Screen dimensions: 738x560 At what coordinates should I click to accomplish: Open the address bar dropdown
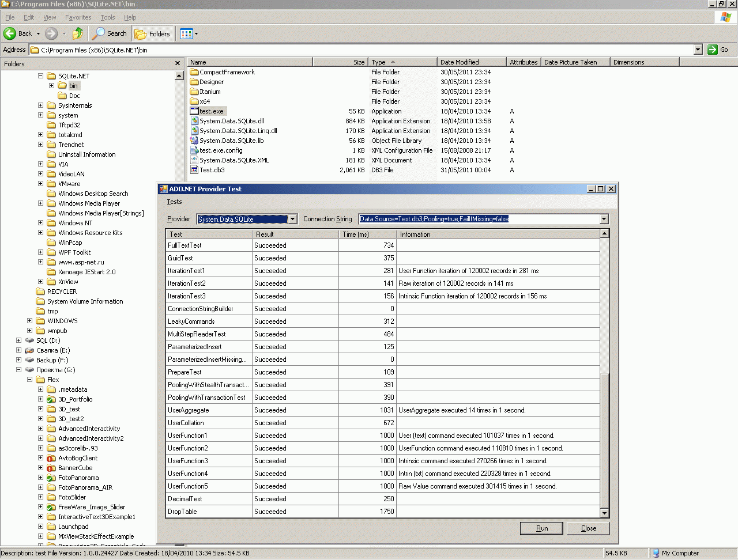698,50
